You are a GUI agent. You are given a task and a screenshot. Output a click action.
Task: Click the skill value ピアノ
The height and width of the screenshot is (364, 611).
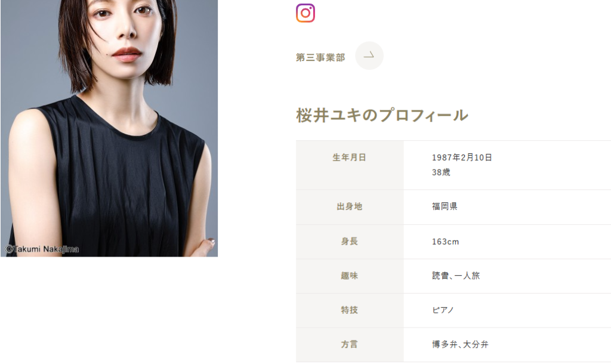[443, 310]
